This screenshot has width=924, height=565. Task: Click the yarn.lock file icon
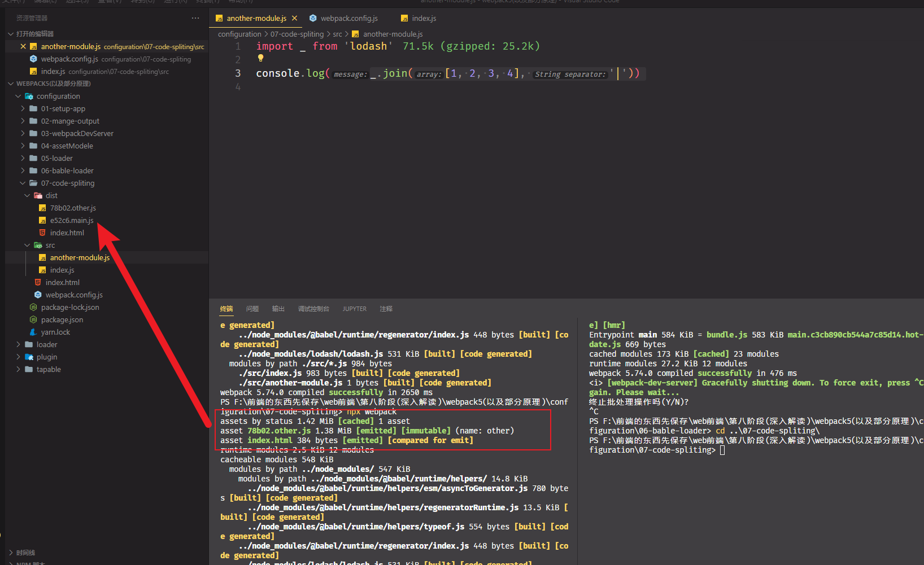pos(33,332)
